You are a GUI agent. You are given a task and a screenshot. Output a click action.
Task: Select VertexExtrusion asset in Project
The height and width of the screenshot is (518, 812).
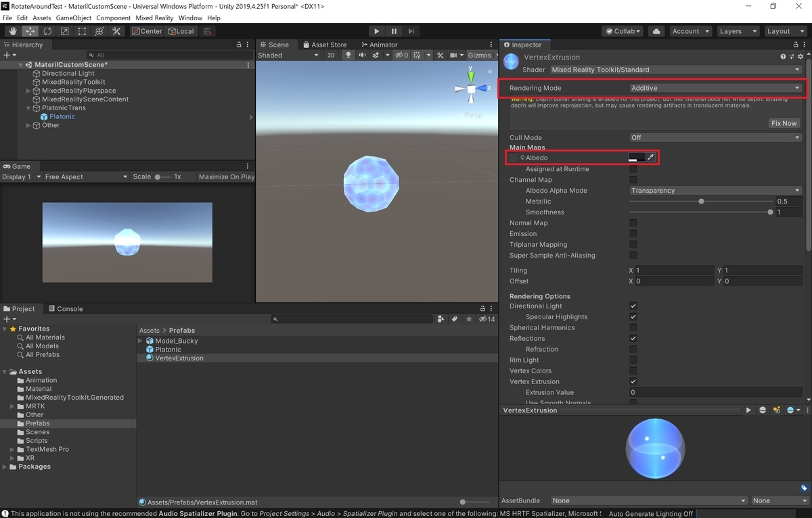click(x=179, y=358)
